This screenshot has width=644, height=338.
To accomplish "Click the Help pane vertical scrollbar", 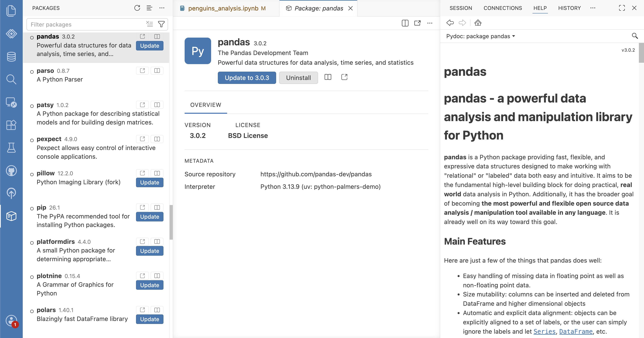I will point(641,53).
